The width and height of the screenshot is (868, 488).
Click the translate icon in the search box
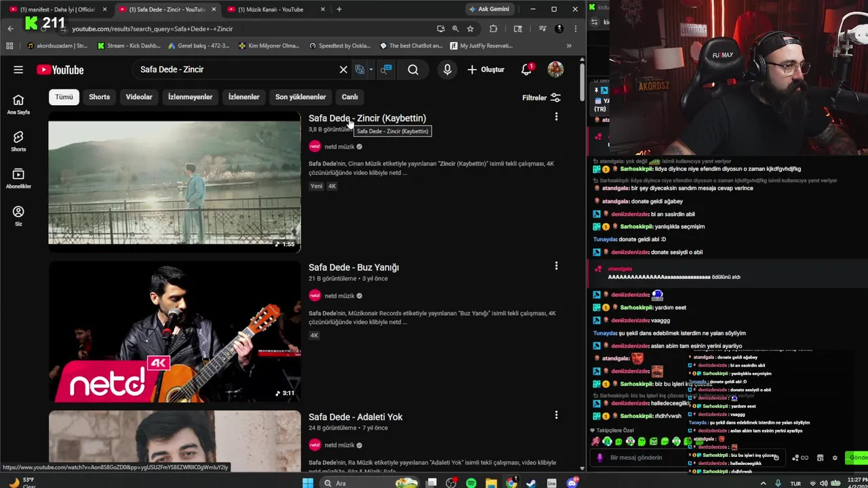tap(360, 69)
